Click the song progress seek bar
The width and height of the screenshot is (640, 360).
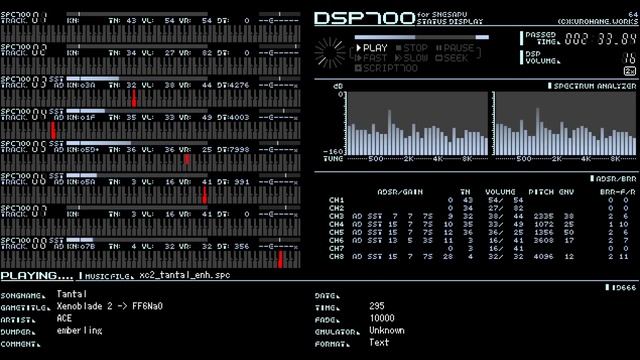[x=421, y=37]
